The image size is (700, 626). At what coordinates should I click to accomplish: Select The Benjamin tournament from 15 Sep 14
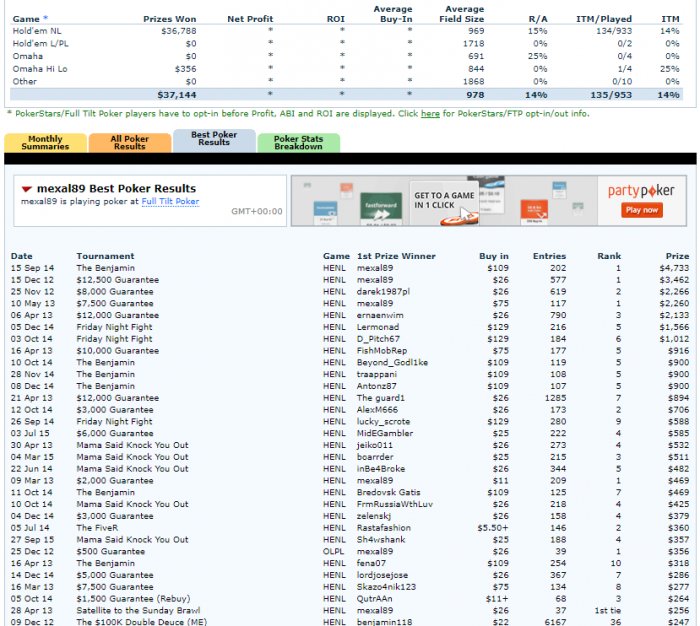(x=105, y=268)
